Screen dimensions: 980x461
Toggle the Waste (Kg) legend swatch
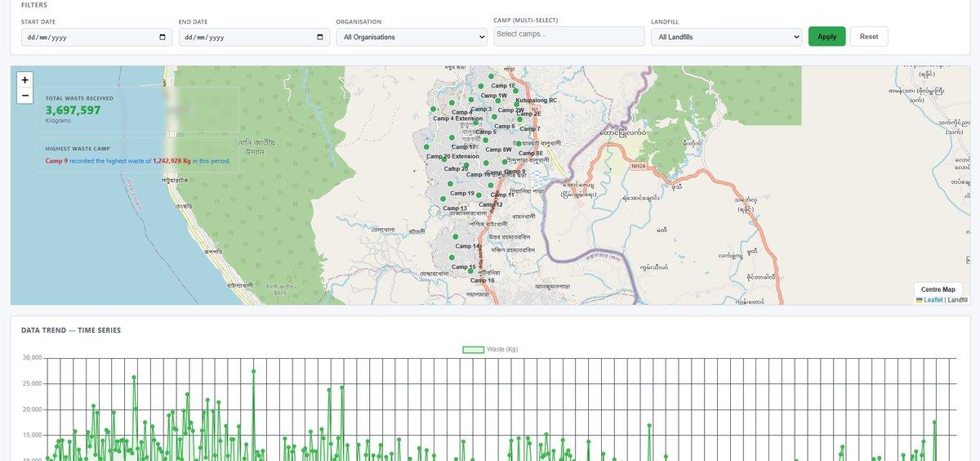(x=473, y=349)
